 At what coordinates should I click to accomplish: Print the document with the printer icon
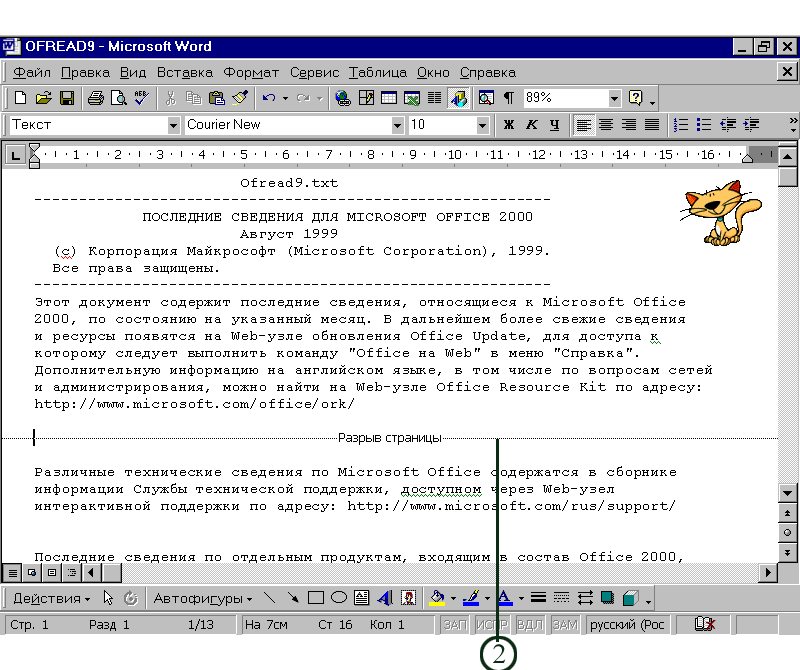[x=95, y=97]
